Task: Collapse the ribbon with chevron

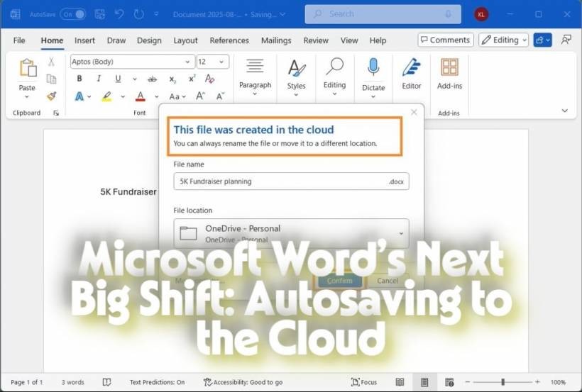Action: (564, 111)
